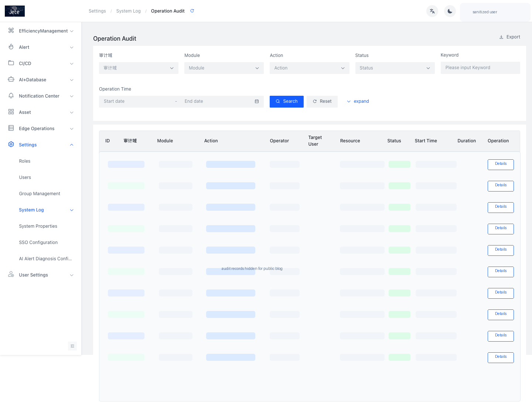This screenshot has width=532, height=410.
Task: Click the EfficiencyManagement sidebar icon
Action: pyautogui.click(x=11, y=31)
